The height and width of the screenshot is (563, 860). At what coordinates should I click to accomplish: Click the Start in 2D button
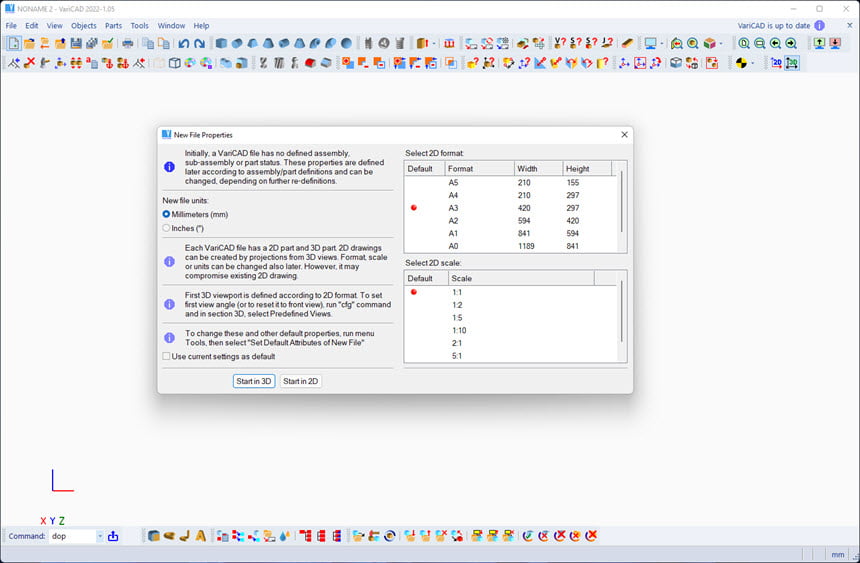point(301,381)
